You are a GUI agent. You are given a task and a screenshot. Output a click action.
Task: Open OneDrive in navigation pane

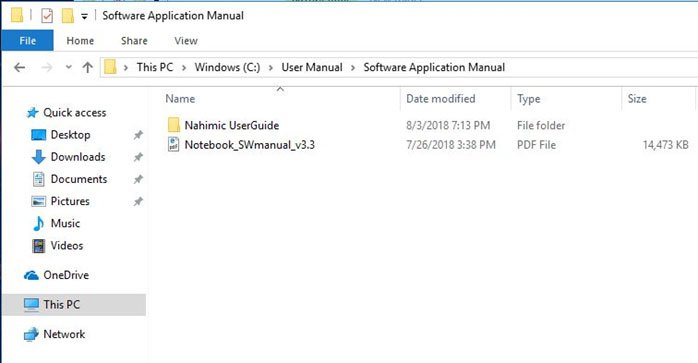pyautogui.click(x=66, y=275)
